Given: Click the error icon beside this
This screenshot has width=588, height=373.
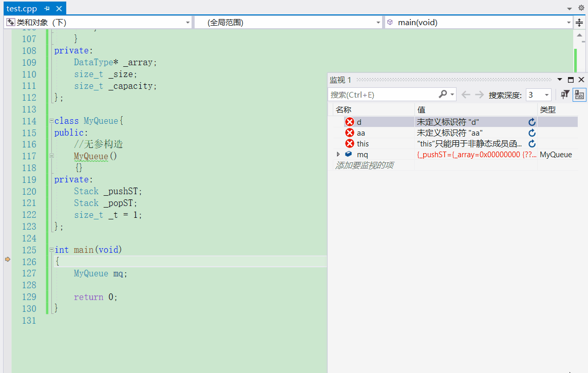Looking at the screenshot, I should tap(350, 144).
